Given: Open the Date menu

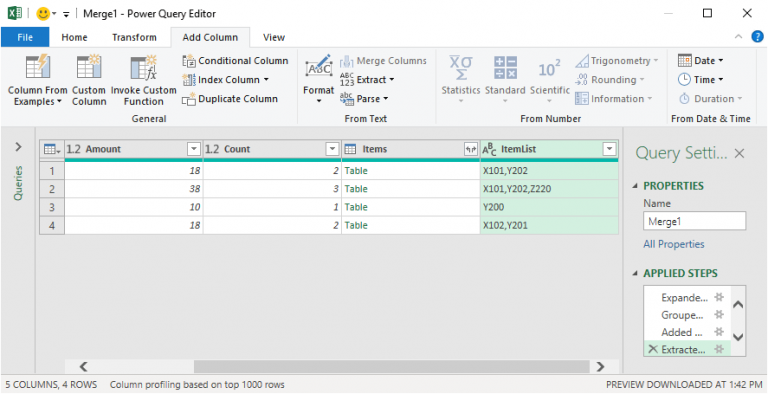Looking at the screenshot, I should [x=700, y=61].
